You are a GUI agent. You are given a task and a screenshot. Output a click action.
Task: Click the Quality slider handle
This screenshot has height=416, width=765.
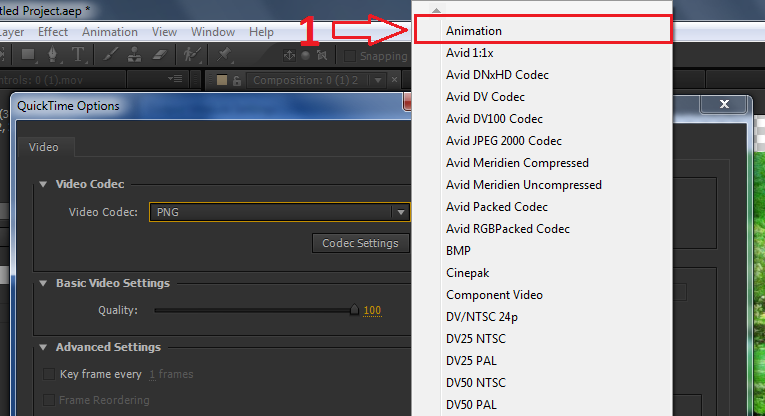click(x=354, y=310)
